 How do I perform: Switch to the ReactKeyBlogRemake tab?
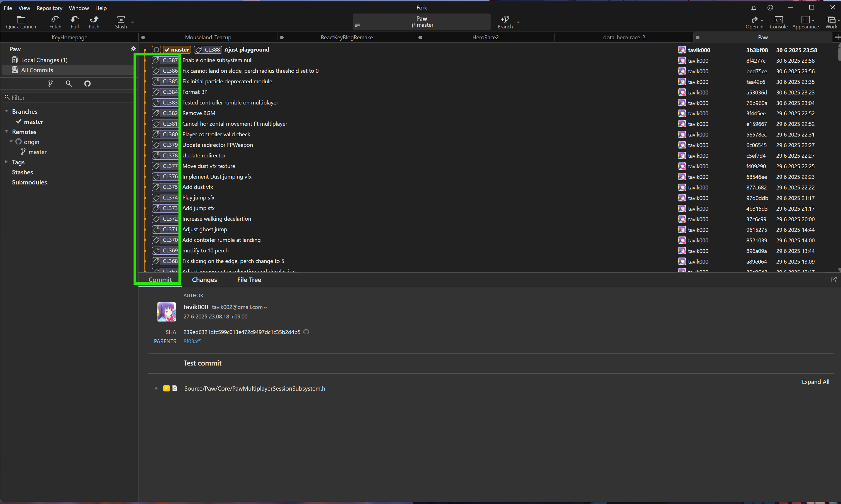click(x=347, y=37)
